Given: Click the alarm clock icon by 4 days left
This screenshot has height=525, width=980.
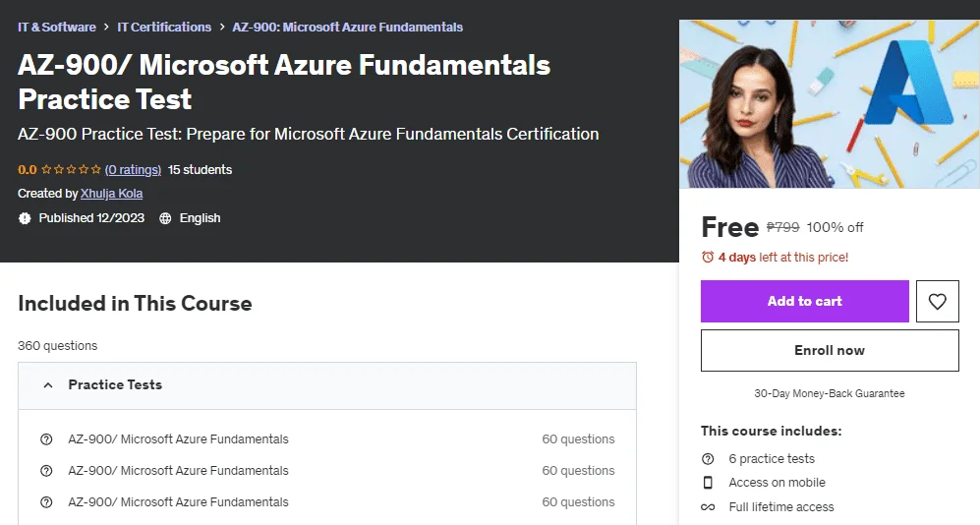Looking at the screenshot, I should pyautogui.click(x=708, y=257).
